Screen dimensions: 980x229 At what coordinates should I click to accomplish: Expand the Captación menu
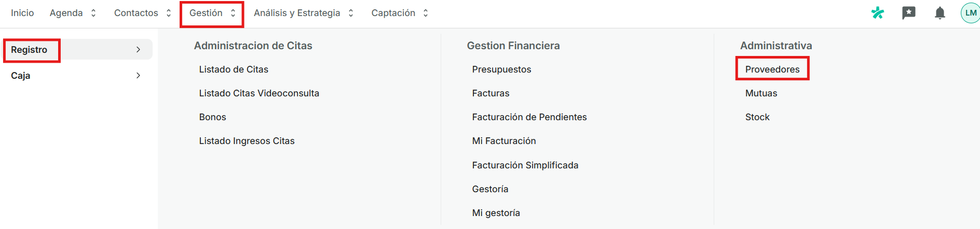pos(400,13)
